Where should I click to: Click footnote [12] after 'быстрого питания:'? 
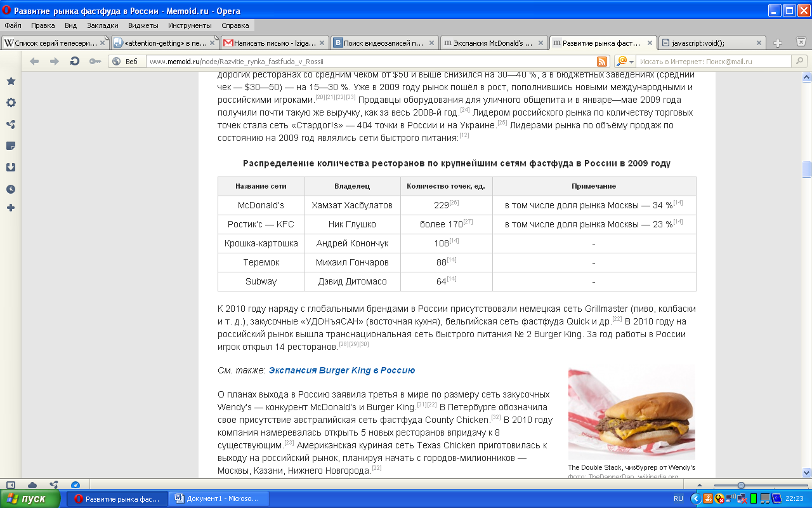point(464,135)
